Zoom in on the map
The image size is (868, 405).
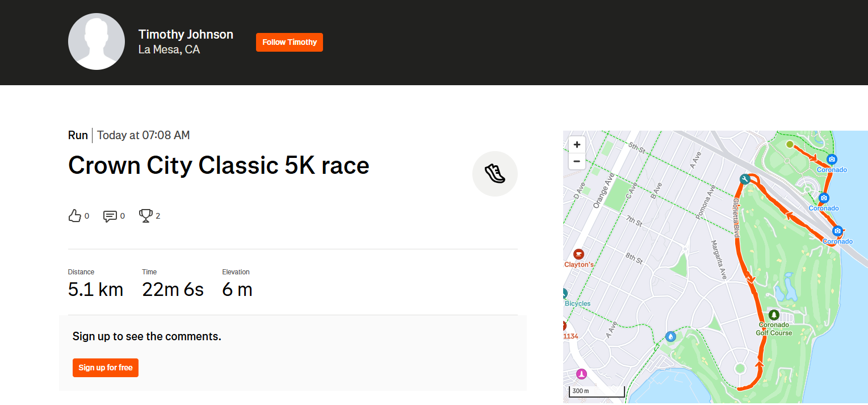tap(577, 145)
